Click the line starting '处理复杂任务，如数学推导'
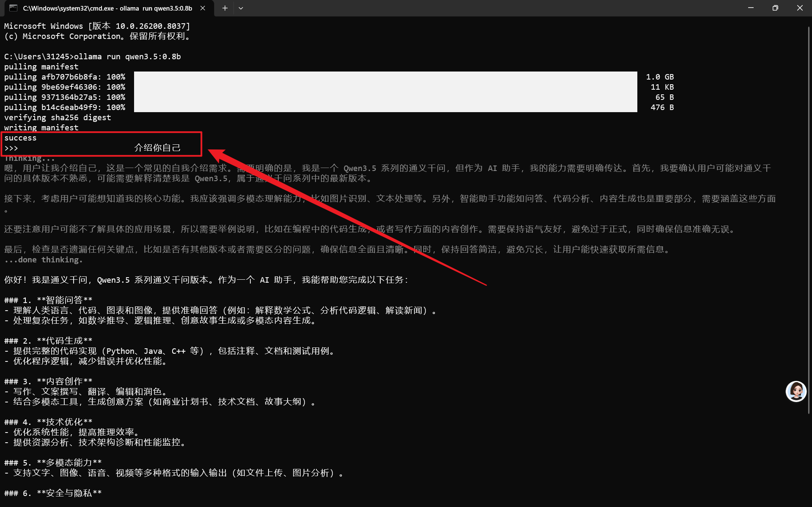The height and width of the screenshot is (507, 812). click(x=161, y=320)
